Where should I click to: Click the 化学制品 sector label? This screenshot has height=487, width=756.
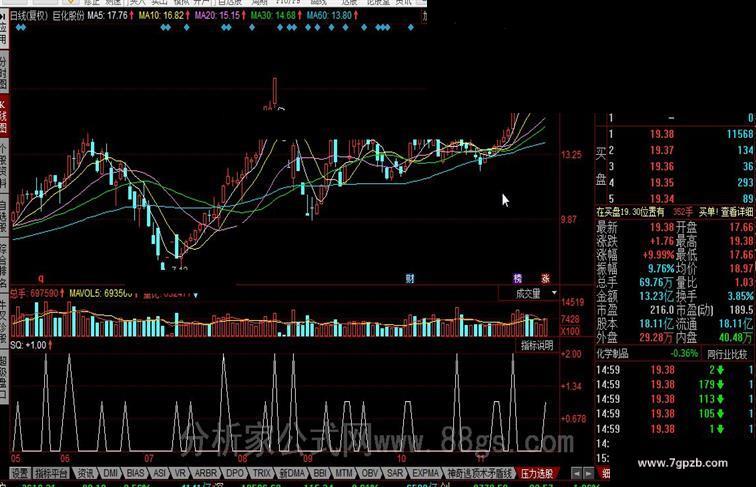[612, 353]
